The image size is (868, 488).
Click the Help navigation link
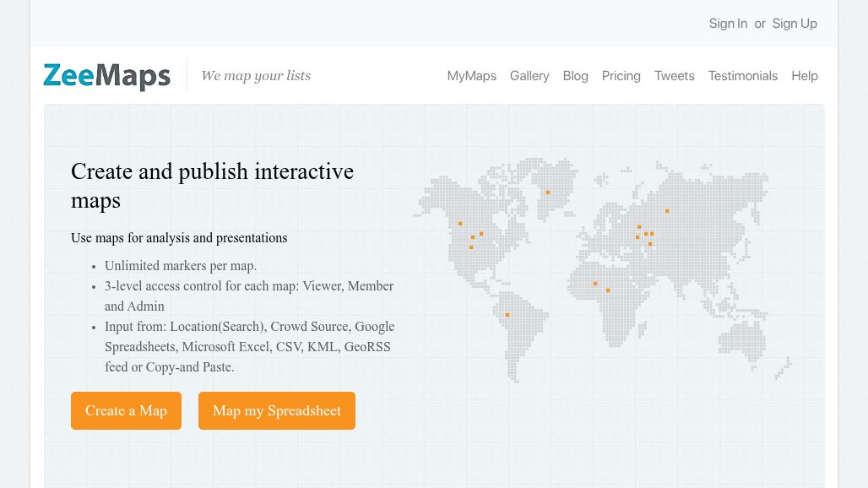click(x=804, y=76)
